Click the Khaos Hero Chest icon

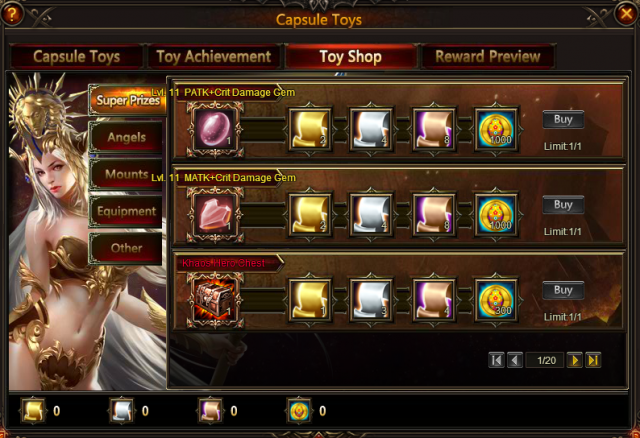[215, 300]
